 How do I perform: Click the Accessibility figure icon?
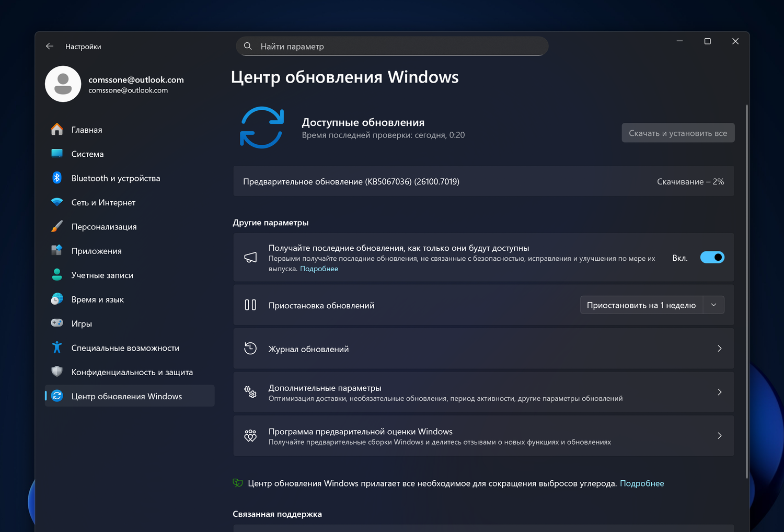[x=57, y=348]
